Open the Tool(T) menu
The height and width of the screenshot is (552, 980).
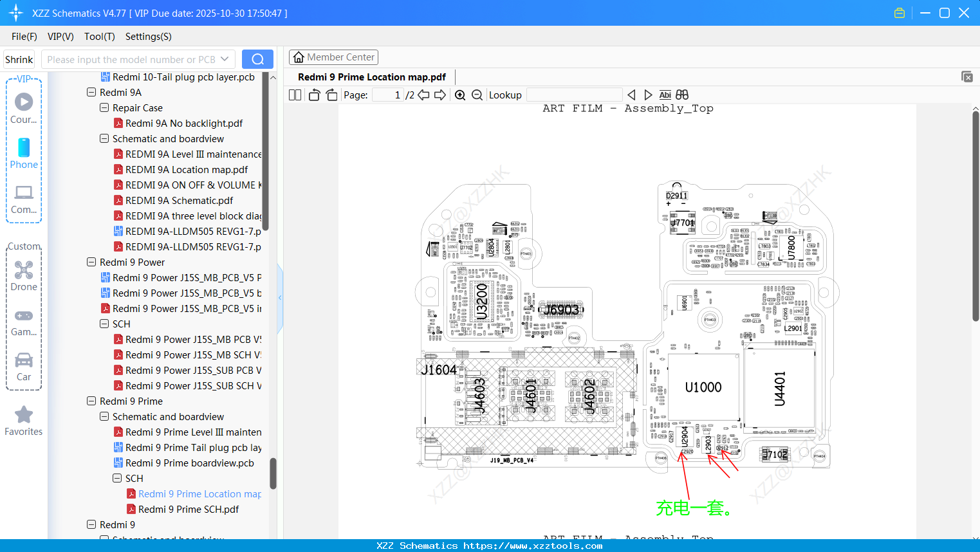click(x=100, y=37)
